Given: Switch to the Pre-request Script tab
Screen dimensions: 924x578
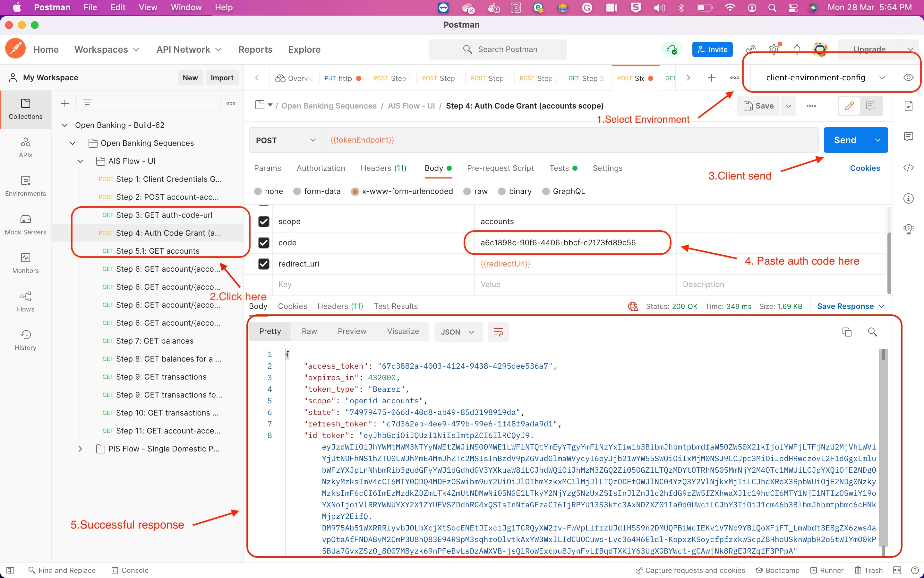Looking at the screenshot, I should tap(500, 168).
